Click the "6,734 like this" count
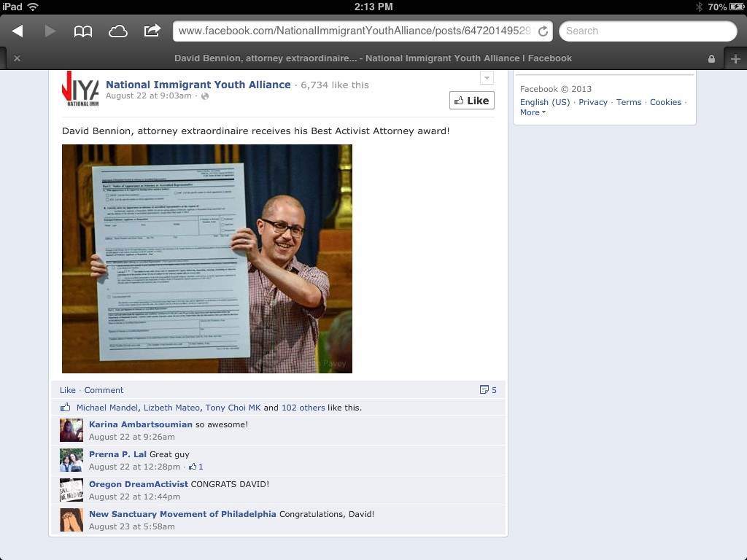Screen dimensions: 747x560 coord(334,85)
